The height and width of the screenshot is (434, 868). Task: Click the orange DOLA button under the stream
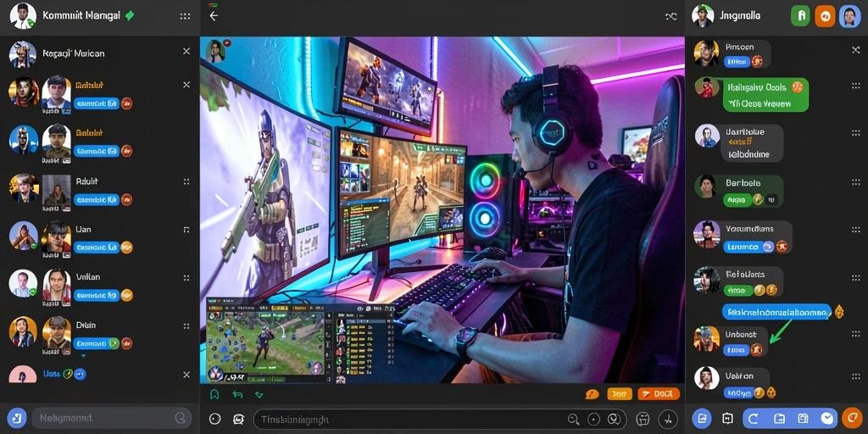pyautogui.click(x=659, y=394)
